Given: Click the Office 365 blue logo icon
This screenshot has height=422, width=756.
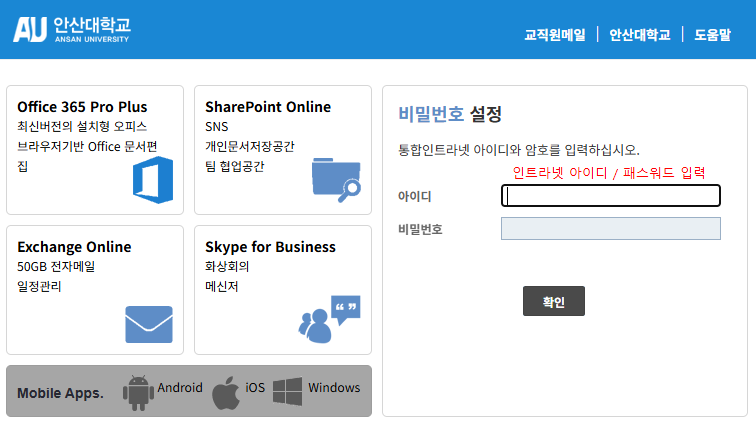Looking at the screenshot, I should point(153,180).
